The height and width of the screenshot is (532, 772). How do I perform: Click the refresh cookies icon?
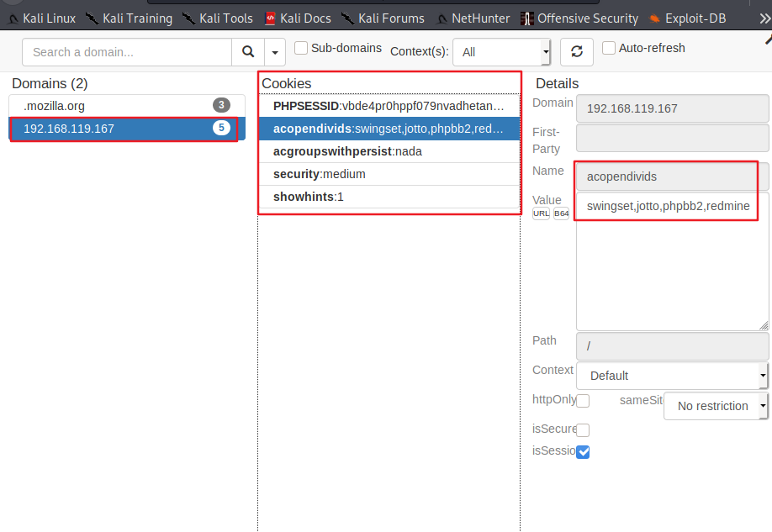click(577, 51)
